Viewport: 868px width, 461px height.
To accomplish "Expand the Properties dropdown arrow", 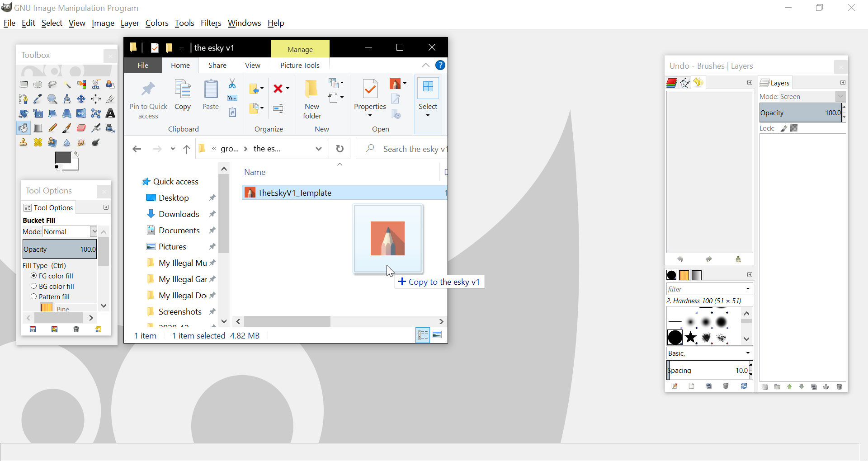I will (370, 116).
